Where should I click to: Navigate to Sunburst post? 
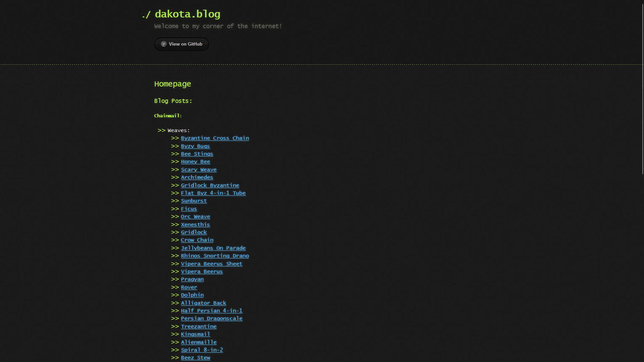click(194, 201)
